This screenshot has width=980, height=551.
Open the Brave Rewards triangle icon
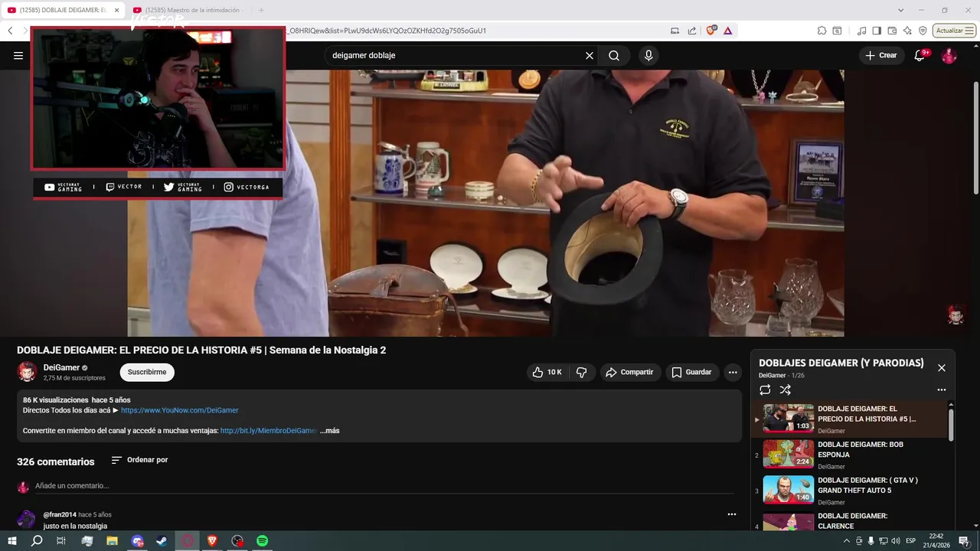tap(727, 31)
